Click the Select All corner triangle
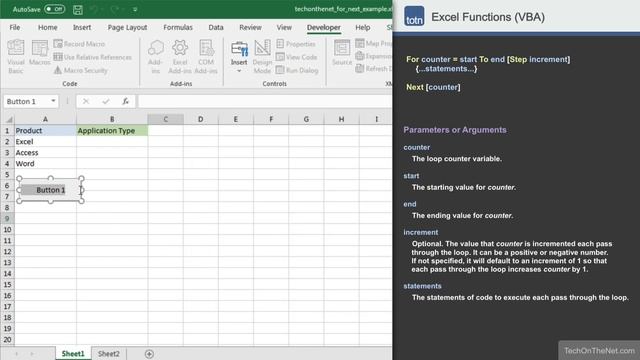The width and height of the screenshot is (640, 360). point(9,119)
